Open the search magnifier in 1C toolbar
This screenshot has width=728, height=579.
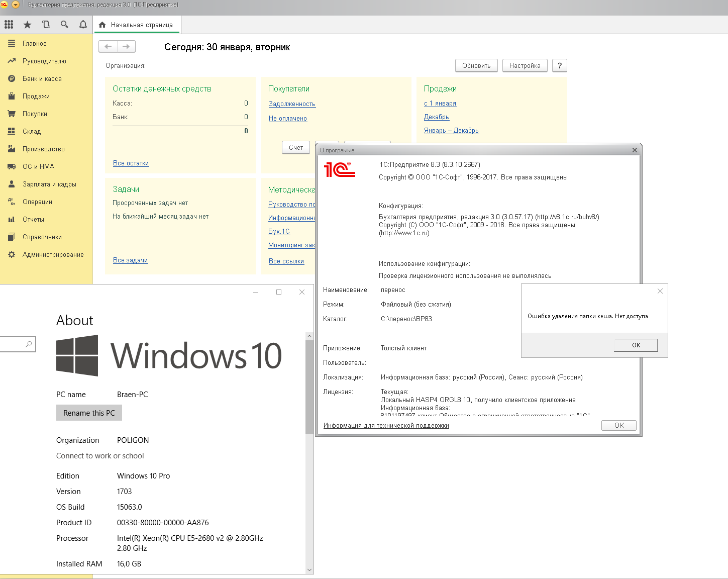click(64, 24)
